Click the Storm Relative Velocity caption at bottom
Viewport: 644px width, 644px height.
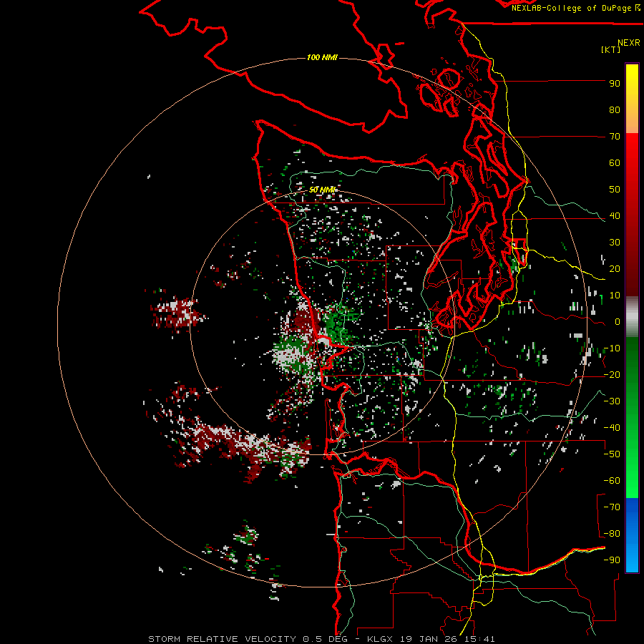click(321, 639)
